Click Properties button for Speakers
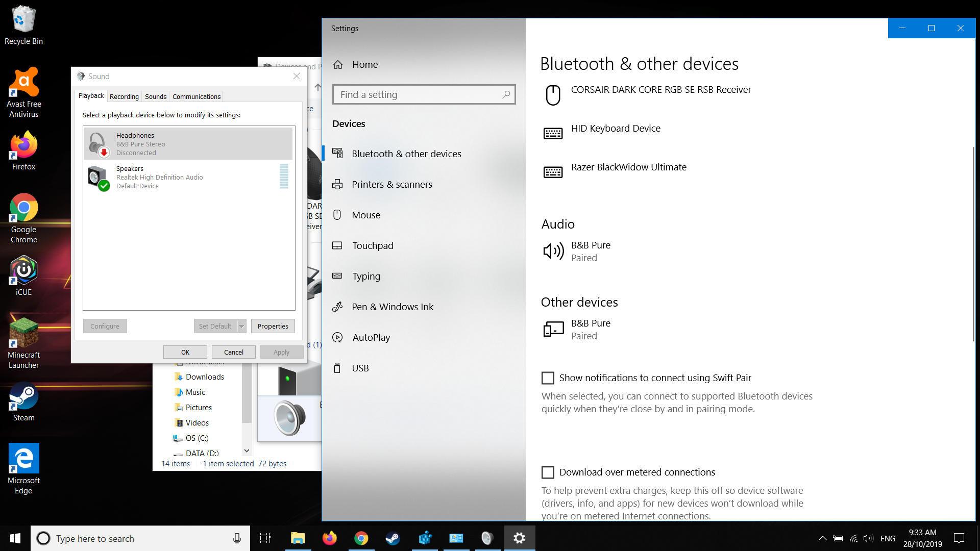 coord(273,325)
